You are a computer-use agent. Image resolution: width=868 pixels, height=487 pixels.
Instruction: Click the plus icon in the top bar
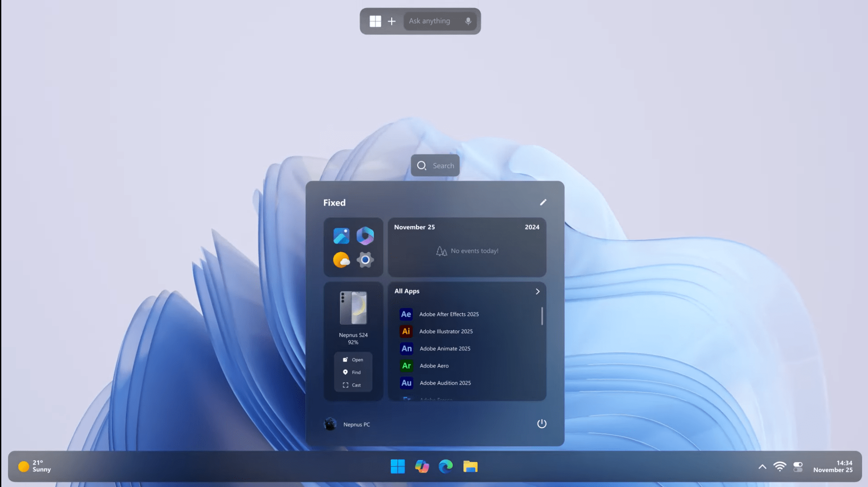392,21
